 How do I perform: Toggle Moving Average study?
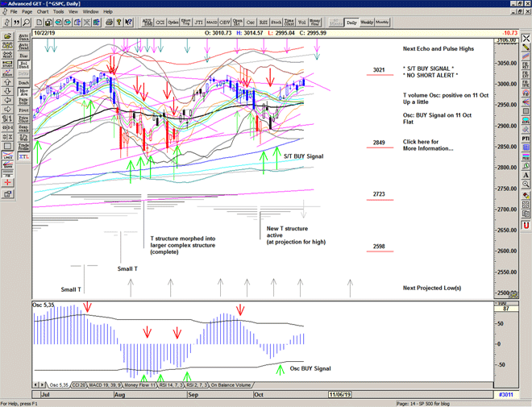[x=23, y=92]
